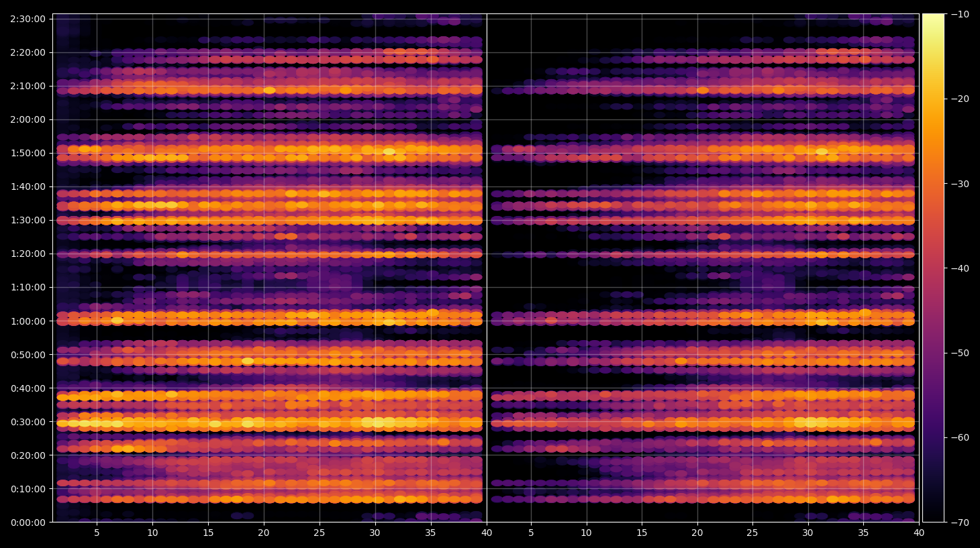Screen dimensions: 980x548
Task: Click x-axis tick 10 under the left panel
Action: (152, 533)
